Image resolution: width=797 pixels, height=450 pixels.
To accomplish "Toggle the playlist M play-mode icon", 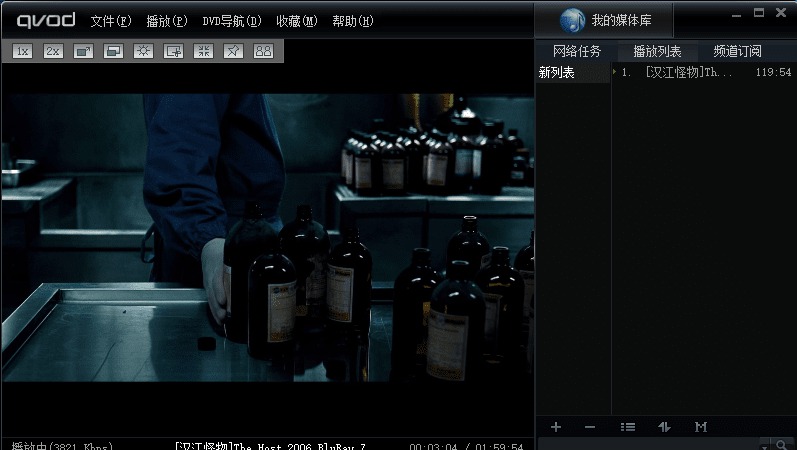I will coord(701,427).
